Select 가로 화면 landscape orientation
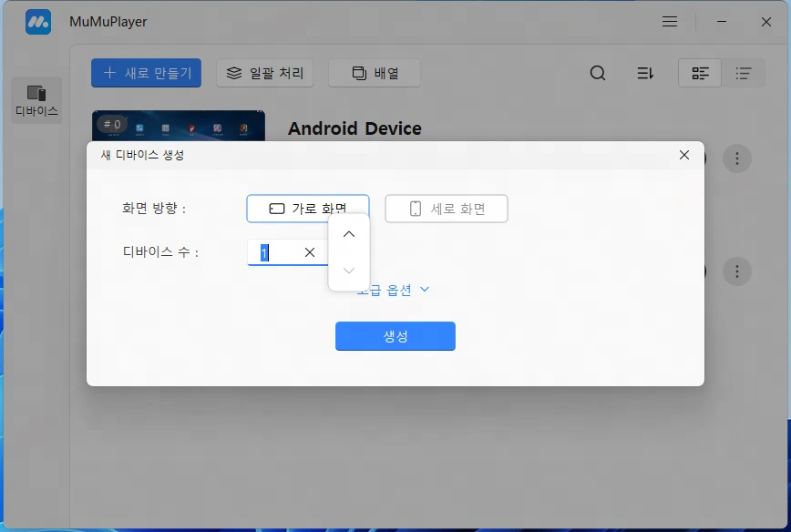The width and height of the screenshot is (791, 532). coord(307,208)
